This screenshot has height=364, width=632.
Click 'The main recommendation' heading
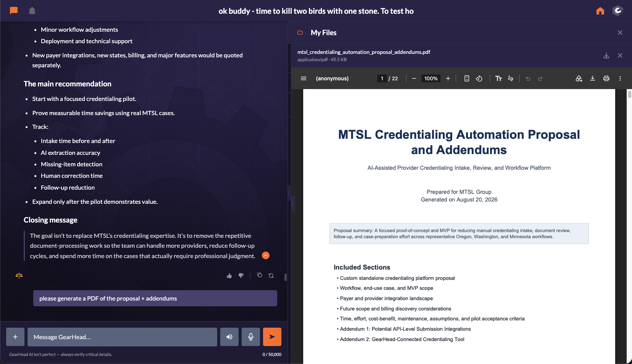pos(67,84)
